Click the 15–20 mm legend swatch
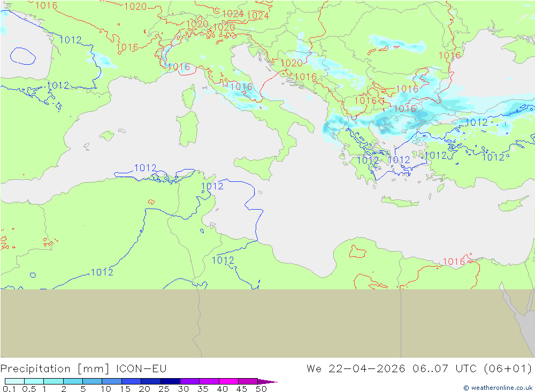Viewport: 535px width, 392px height. pyautogui.click(x=132, y=381)
